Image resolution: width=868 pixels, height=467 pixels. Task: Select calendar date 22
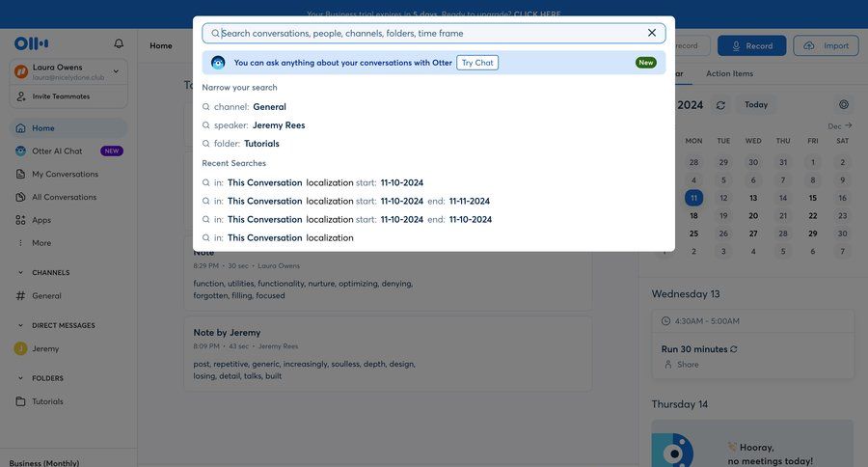813,215
